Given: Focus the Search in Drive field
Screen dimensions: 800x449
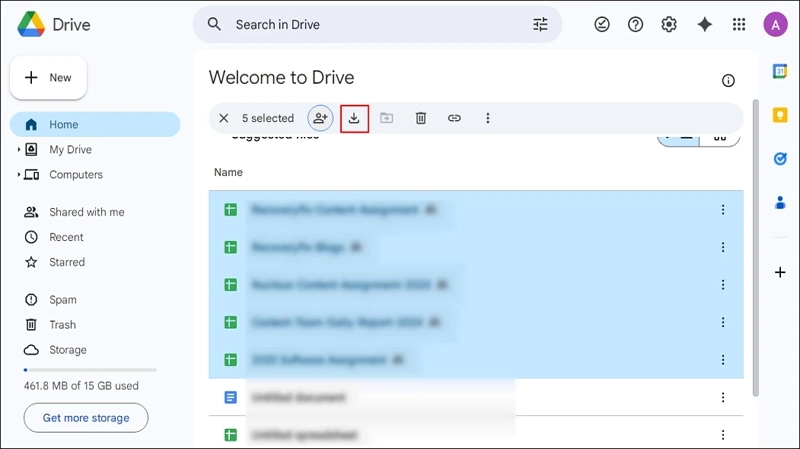Looking at the screenshot, I should point(378,24).
